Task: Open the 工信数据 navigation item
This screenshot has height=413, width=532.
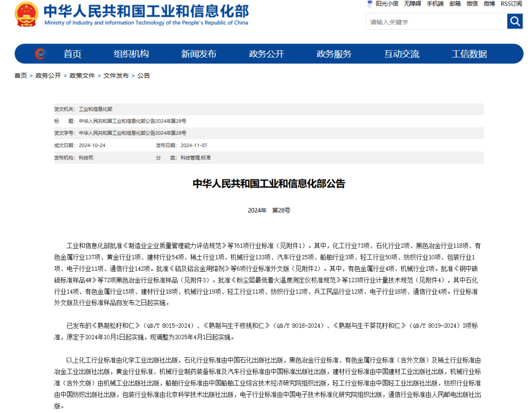Action: 469,54
